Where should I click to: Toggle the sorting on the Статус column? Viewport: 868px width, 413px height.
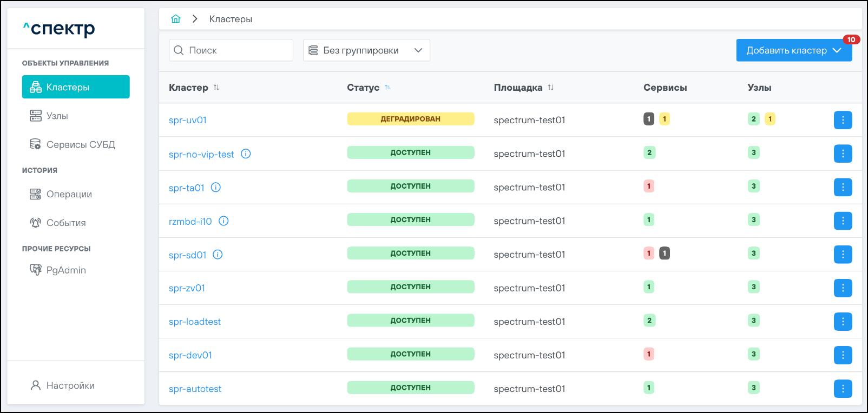pyautogui.click(x=387, y=88)
